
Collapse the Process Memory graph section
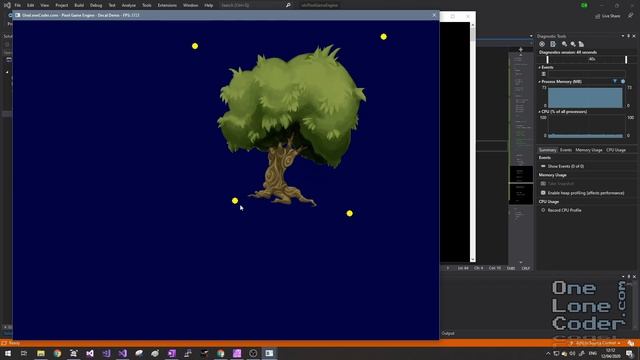(x=540, y=82)
